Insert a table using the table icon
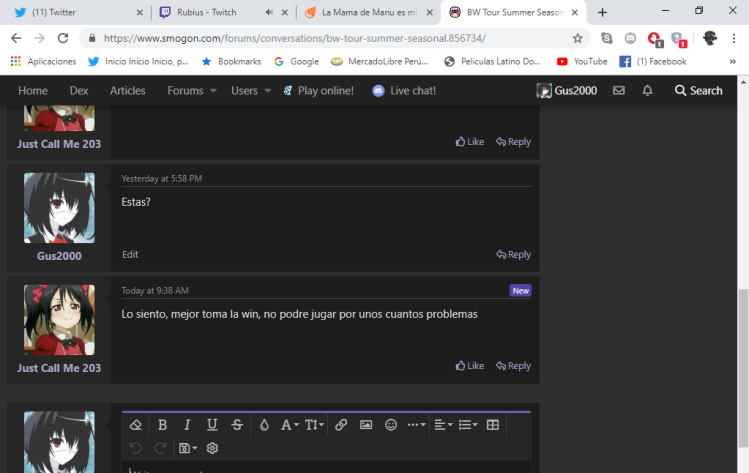The height and width of the screenshot is (473, 749). coord(492,425)
